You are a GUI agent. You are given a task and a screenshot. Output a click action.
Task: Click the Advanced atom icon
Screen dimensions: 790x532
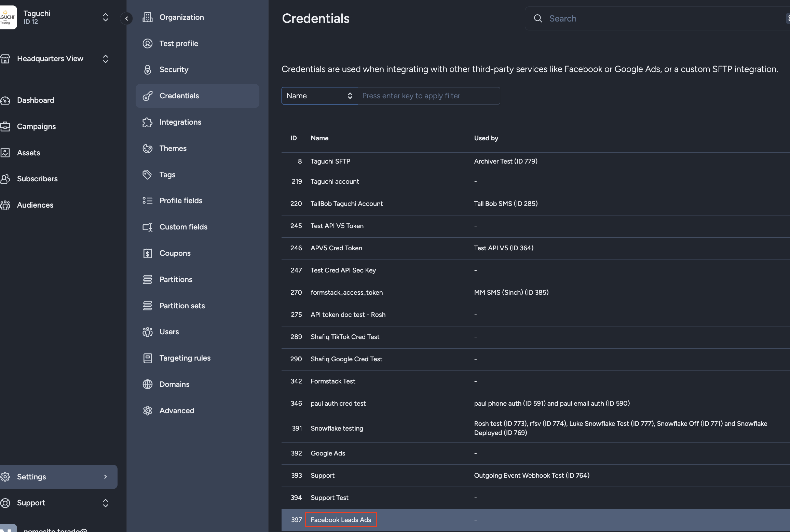coord(147,411)
